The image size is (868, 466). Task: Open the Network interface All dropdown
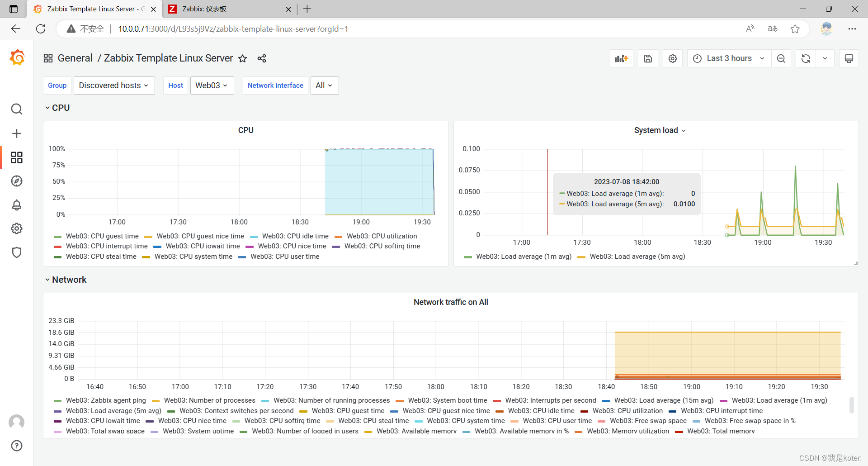(x=325, y=86)
